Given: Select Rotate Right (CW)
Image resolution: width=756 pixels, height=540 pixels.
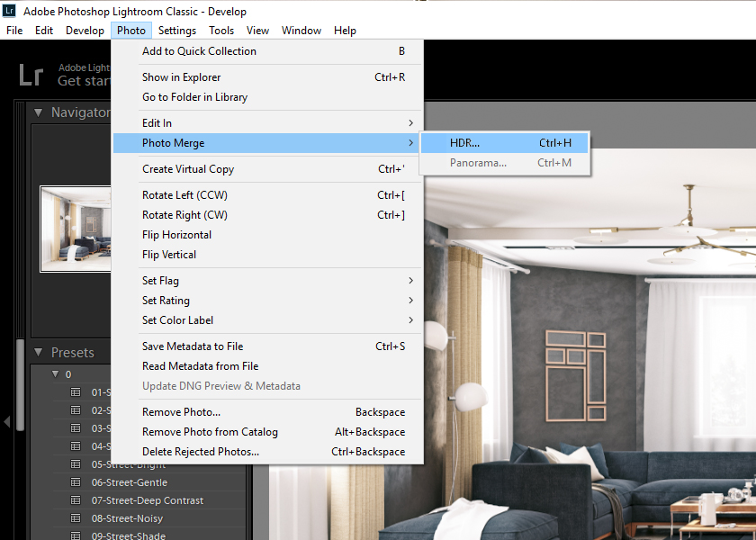Looking at the screenshot, I should pos(267,215).
